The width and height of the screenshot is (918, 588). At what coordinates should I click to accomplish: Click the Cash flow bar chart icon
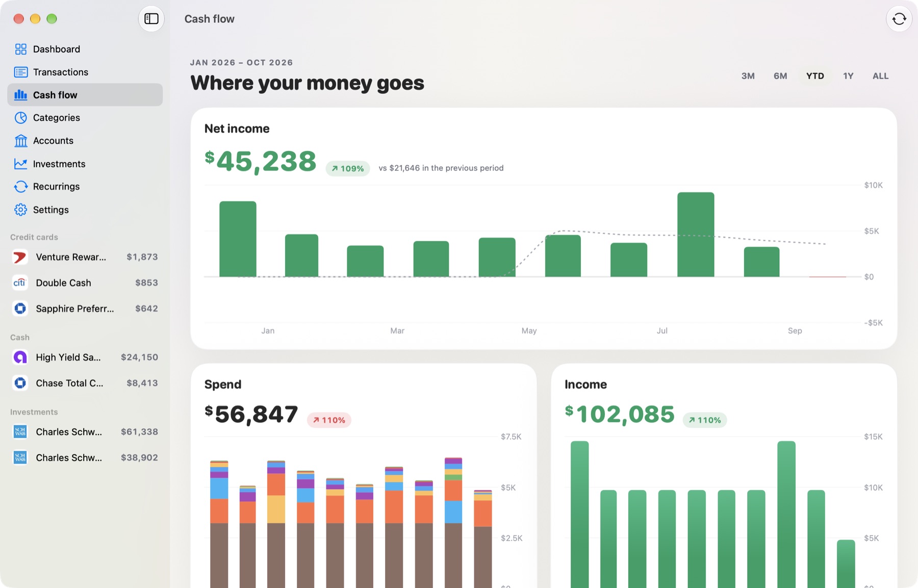click(21, 95)
